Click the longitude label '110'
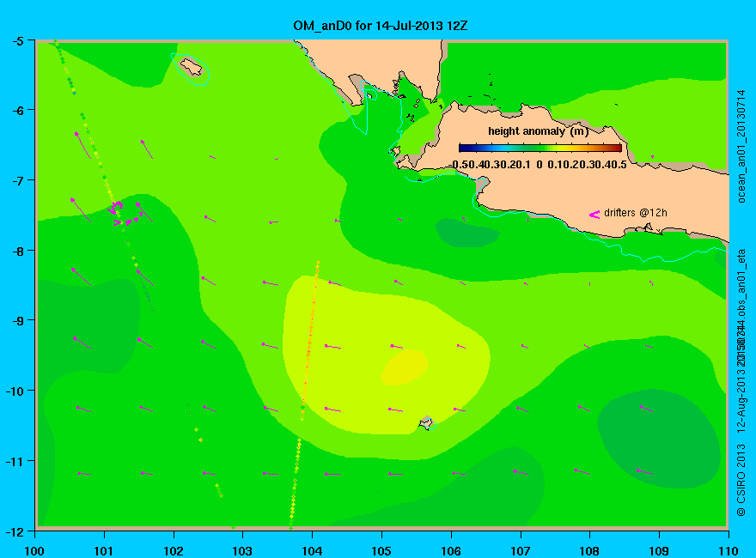756x558 pixels. point(728,551)
